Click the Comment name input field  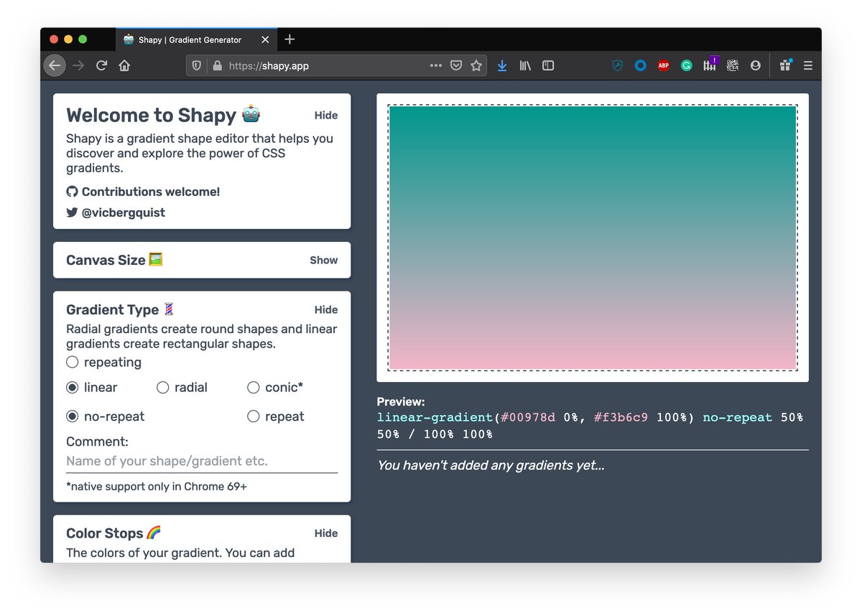tap(202, 461)
